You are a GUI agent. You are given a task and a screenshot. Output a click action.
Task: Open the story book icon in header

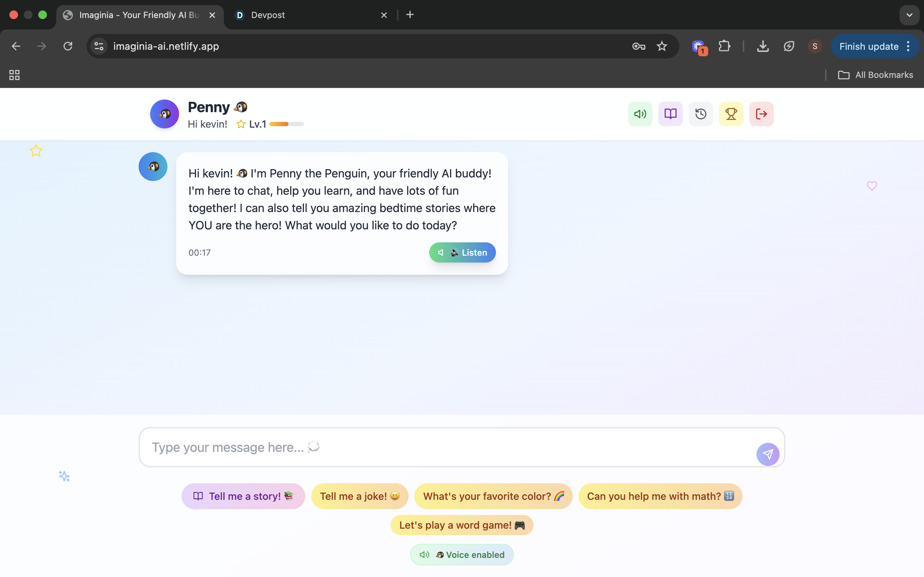coord(670,114)
